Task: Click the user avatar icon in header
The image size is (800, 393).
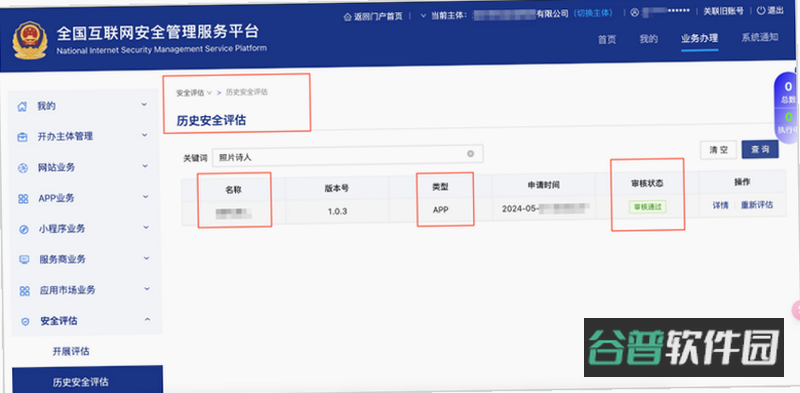Action: pos(634,13)
